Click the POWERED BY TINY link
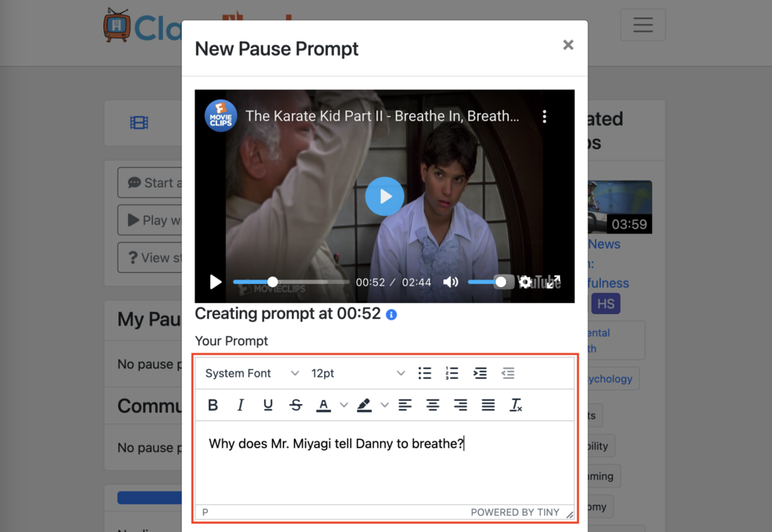This screenshot has width=772, height=532. point(515,512)
